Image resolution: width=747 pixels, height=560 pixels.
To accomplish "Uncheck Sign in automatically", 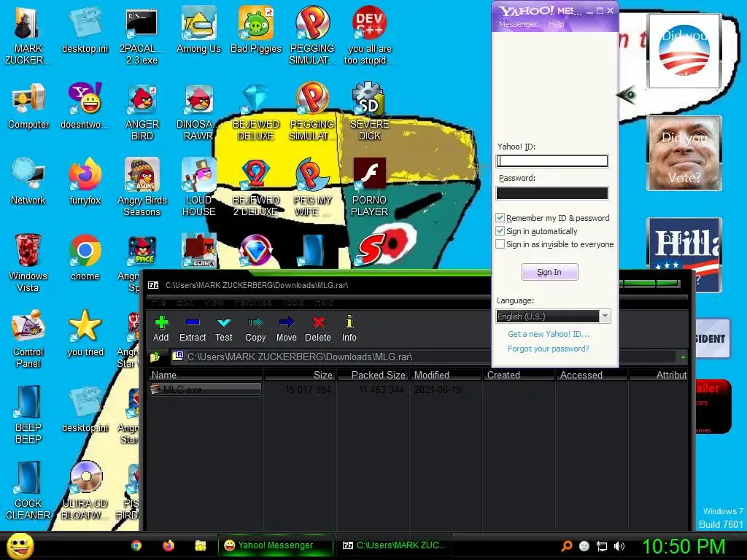I will click(x=500, y=231).
